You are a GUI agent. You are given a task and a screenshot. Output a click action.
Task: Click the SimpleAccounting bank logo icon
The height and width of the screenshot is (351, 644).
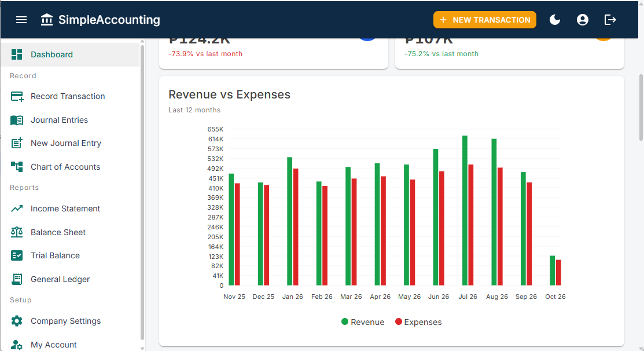(x=47, y=20)
